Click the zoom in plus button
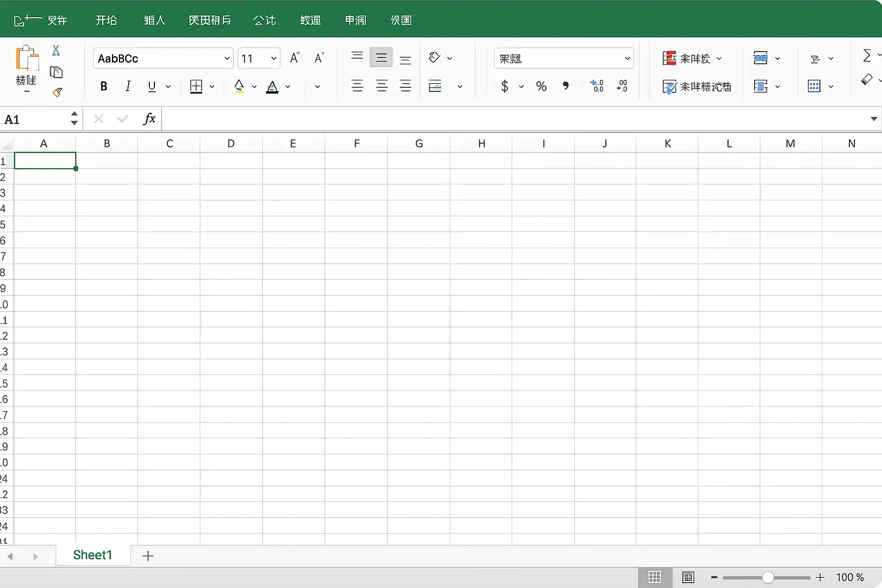Image resolution: width=882 pixels, height=588 pixels. pos(820,578)
